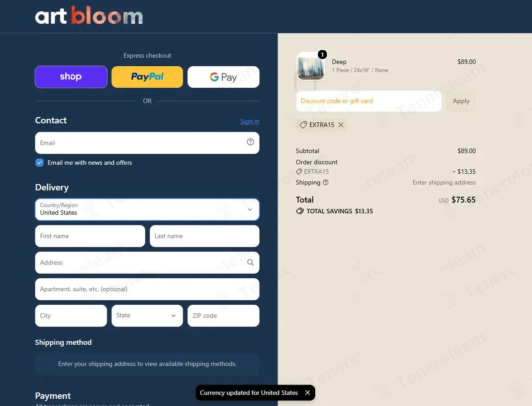
Task: Click the – $13.35 discount amount
Action: click(464, 171)
